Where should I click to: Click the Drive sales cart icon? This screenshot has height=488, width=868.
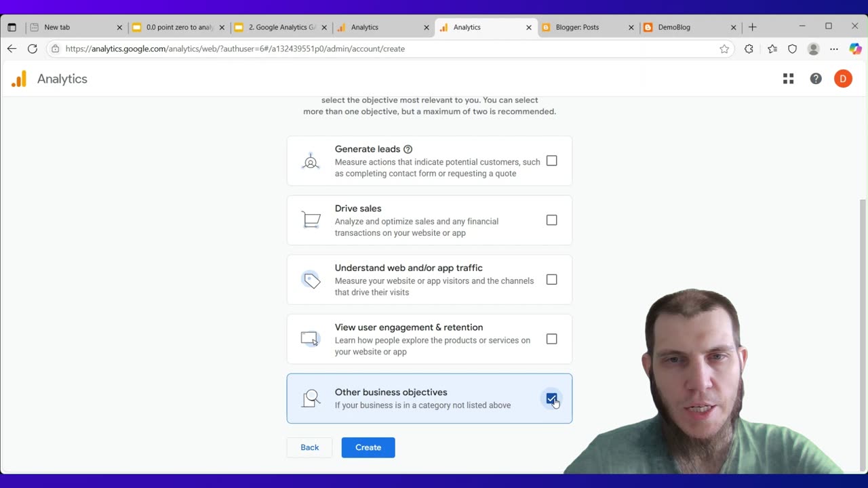click(311, 220)
